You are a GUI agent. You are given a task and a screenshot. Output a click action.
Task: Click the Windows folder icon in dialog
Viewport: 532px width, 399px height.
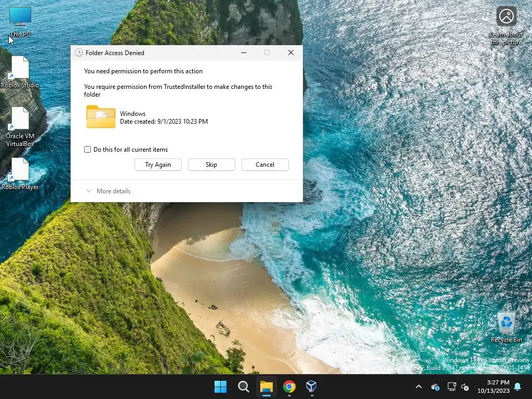click(x=101, y=116)
